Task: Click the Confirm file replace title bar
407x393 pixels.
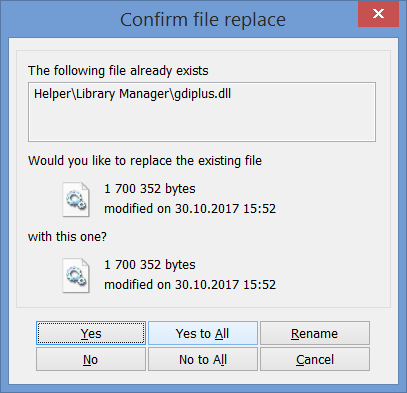Action: [203, 20]
